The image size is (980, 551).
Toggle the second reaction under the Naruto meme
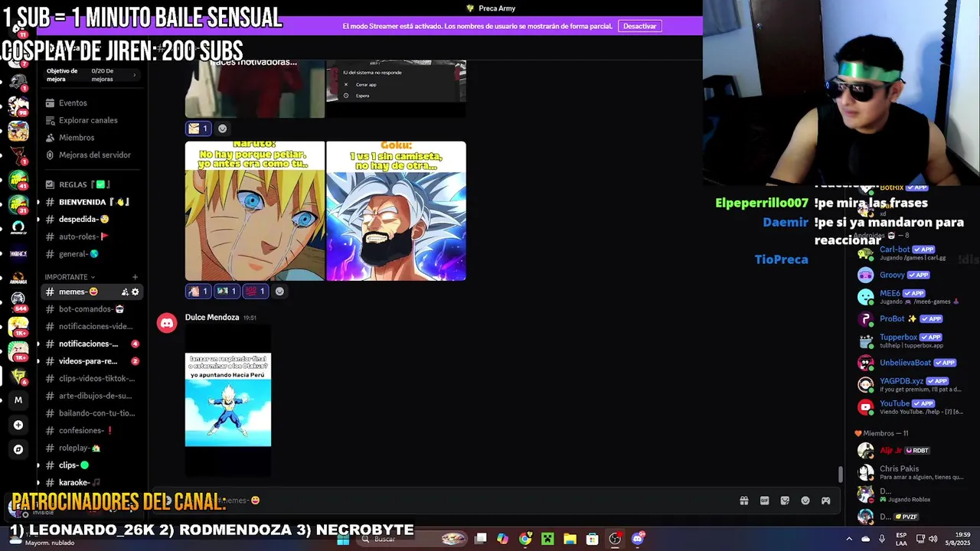(226, 291)
